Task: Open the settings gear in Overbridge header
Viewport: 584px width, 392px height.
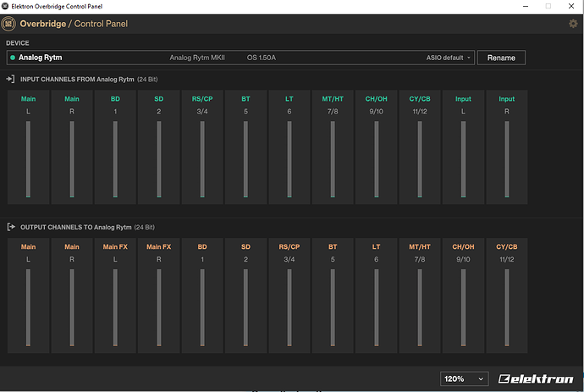Action: [x=573, y=24]
